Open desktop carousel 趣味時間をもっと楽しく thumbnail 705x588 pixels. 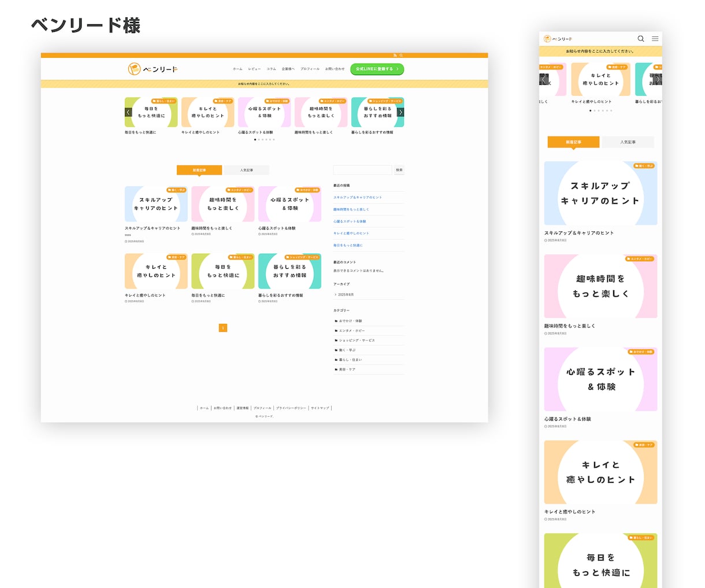pyautogui.click(x=321, y=112)
